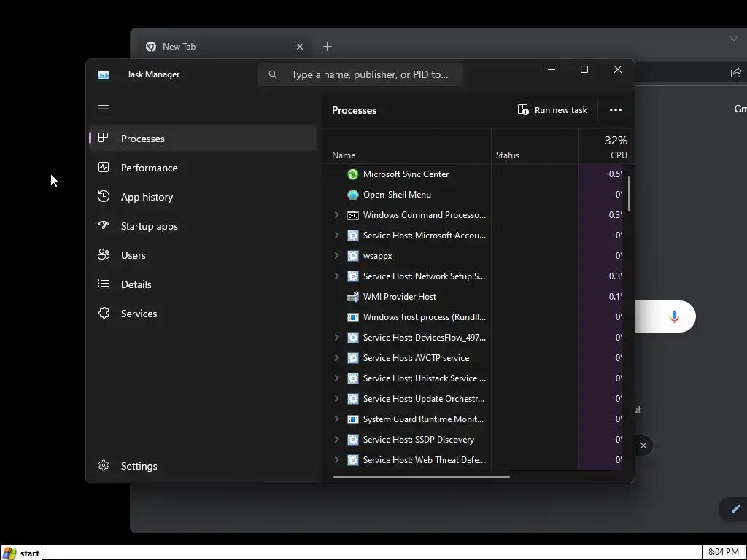747x560 pixels.
Task: Click the 8:04 PM clock in taskbar
Action: [x=723, y=553]
